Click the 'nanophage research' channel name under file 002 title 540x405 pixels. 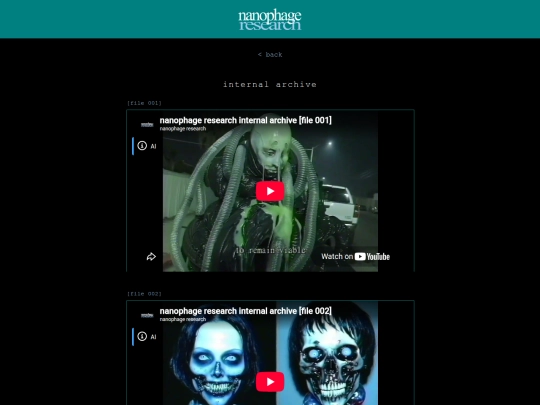(183, 319)
